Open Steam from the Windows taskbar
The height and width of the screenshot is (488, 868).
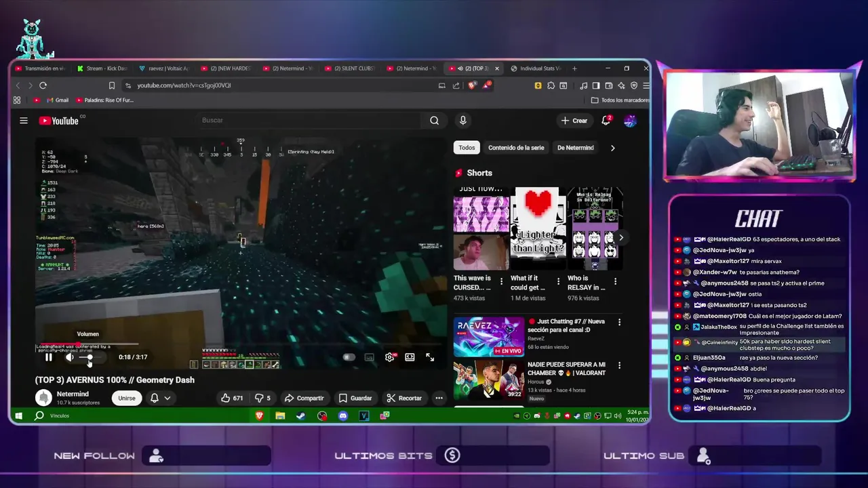300,415
